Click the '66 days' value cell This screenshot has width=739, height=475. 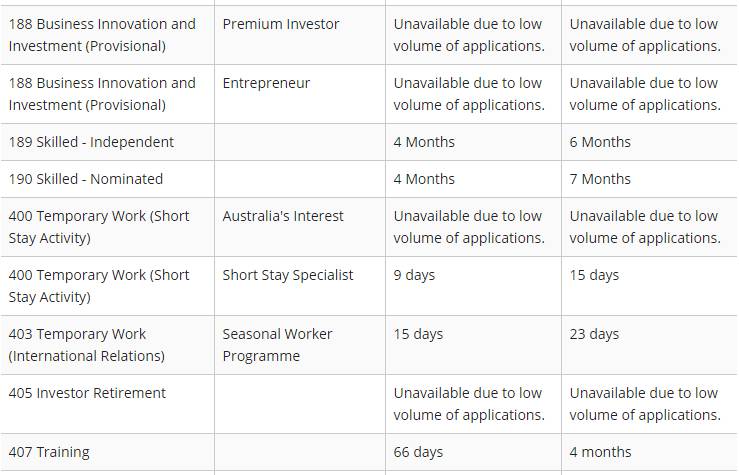473,452
